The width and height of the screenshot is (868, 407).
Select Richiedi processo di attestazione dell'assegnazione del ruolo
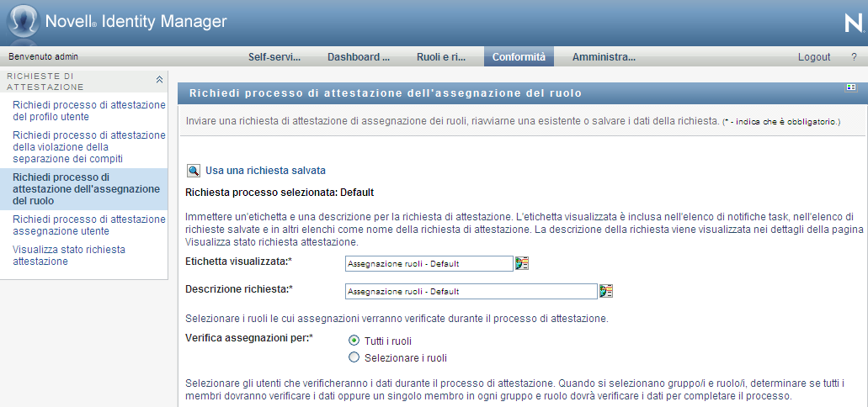(84, 189)
